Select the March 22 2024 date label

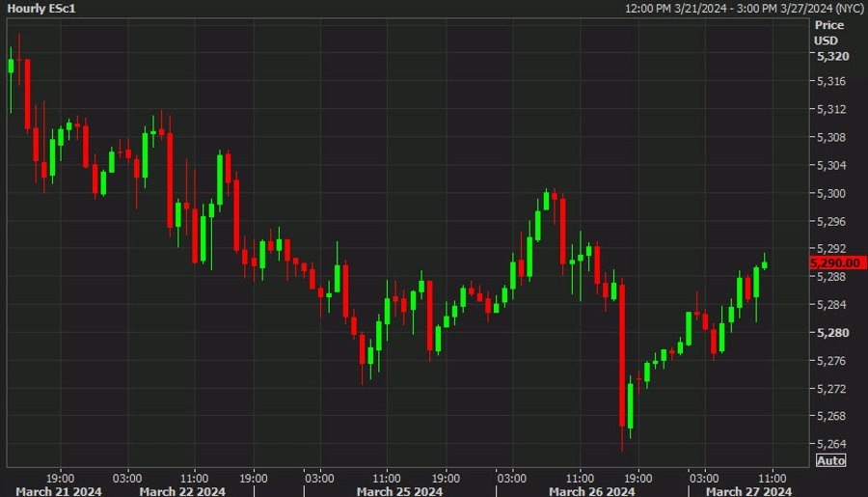(182, 491)
